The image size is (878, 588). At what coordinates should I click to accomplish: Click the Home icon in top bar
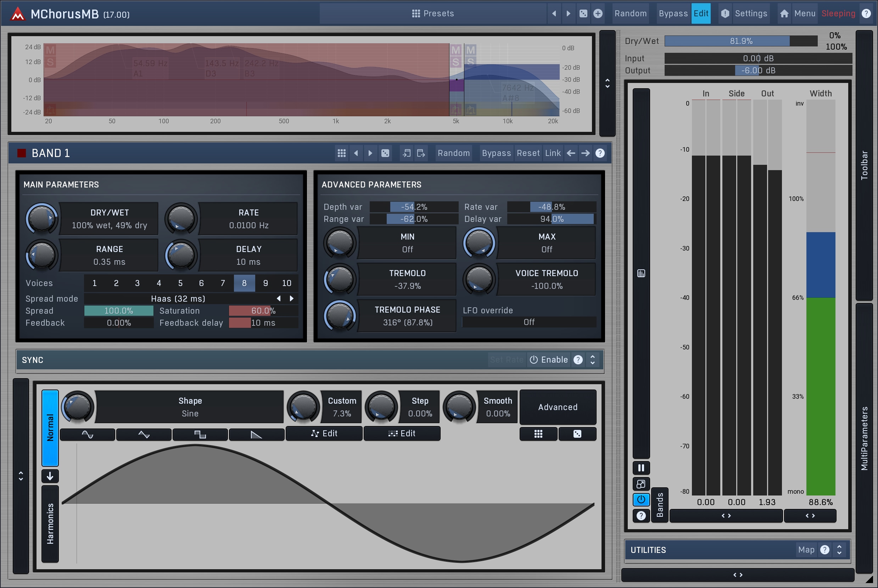pyautogui.click(x=784, y=13)
